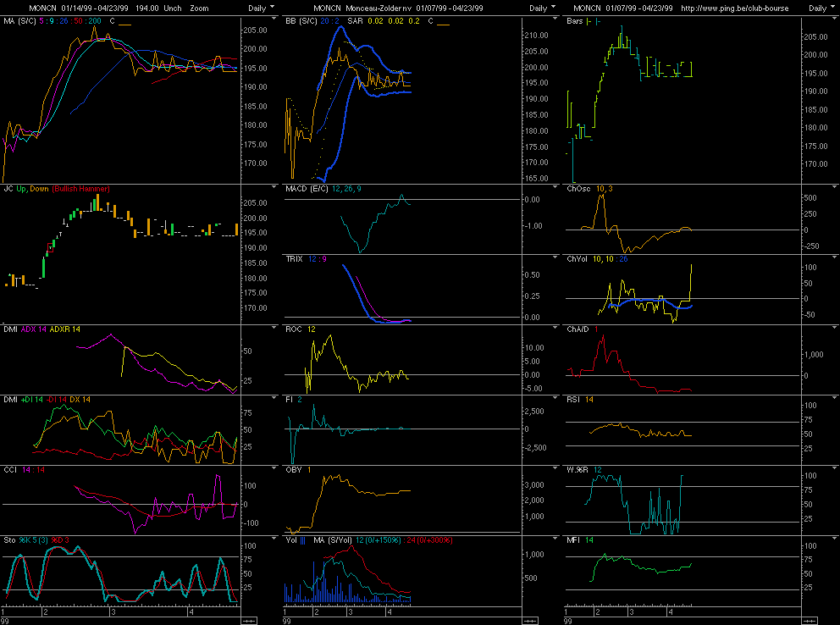The width and height of the screenshot is (840, 625).
Task: Click the volume bars icon next to Vol label
Action: 302,540
